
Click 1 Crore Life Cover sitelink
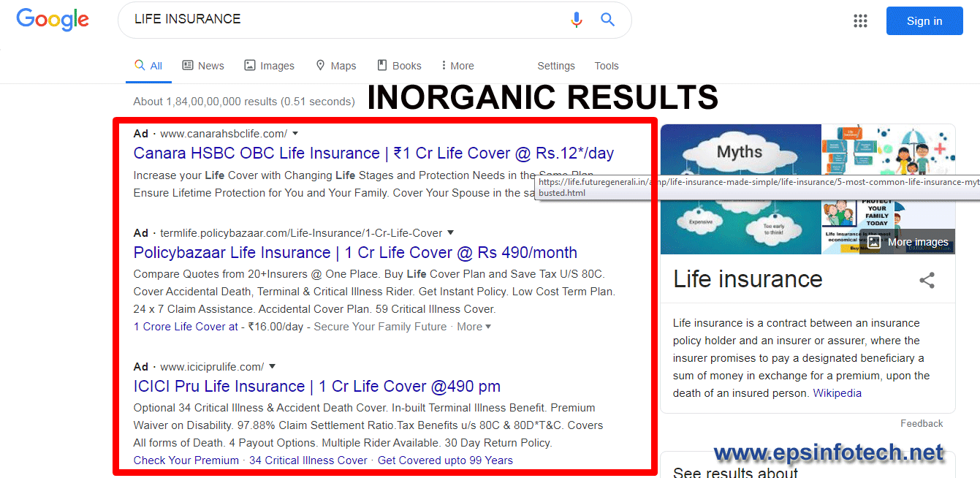(186, 327)
